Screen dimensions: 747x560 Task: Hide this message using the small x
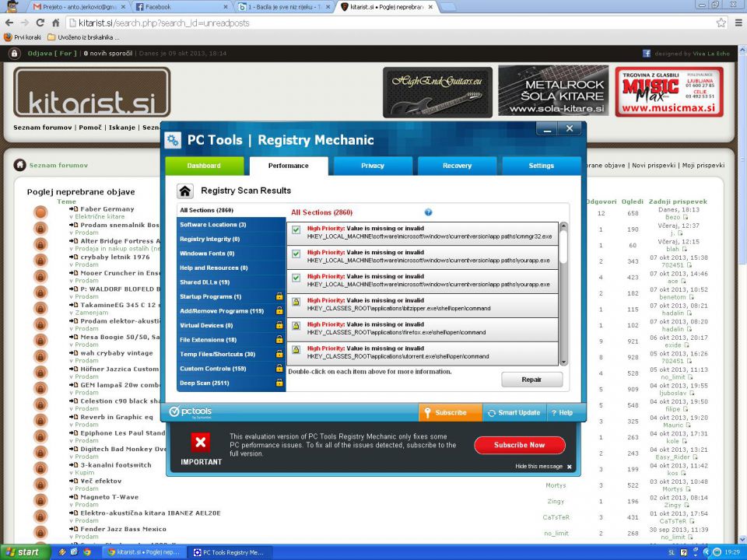[x=570, y=467]
